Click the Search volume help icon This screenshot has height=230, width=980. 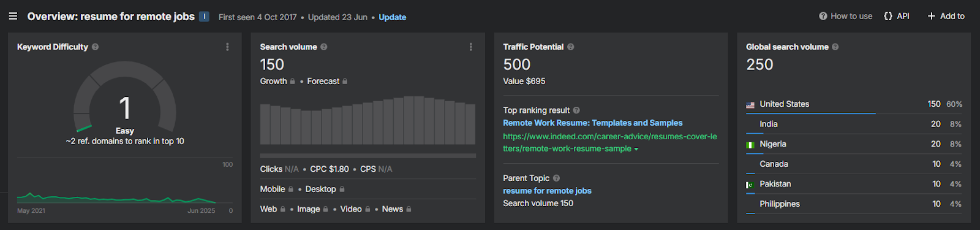pyautogui.click(x=324, y=47)
